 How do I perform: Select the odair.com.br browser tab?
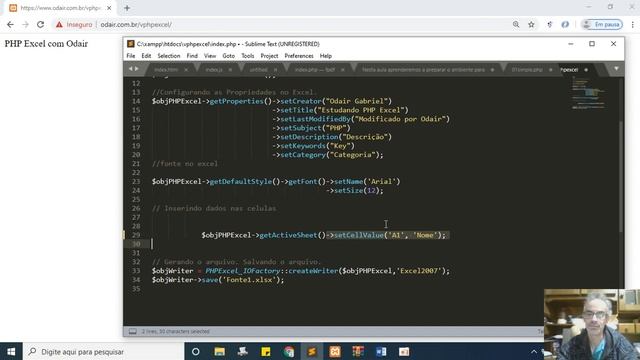[60, 8]
